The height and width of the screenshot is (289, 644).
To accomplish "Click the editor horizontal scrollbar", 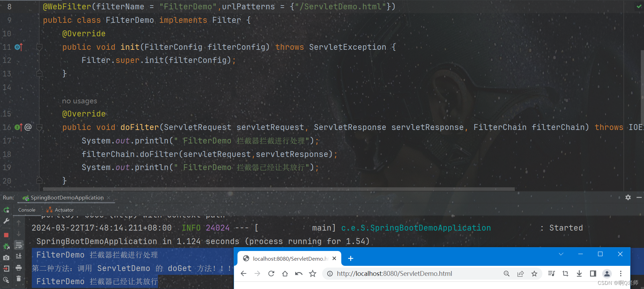I will (279, 189).
